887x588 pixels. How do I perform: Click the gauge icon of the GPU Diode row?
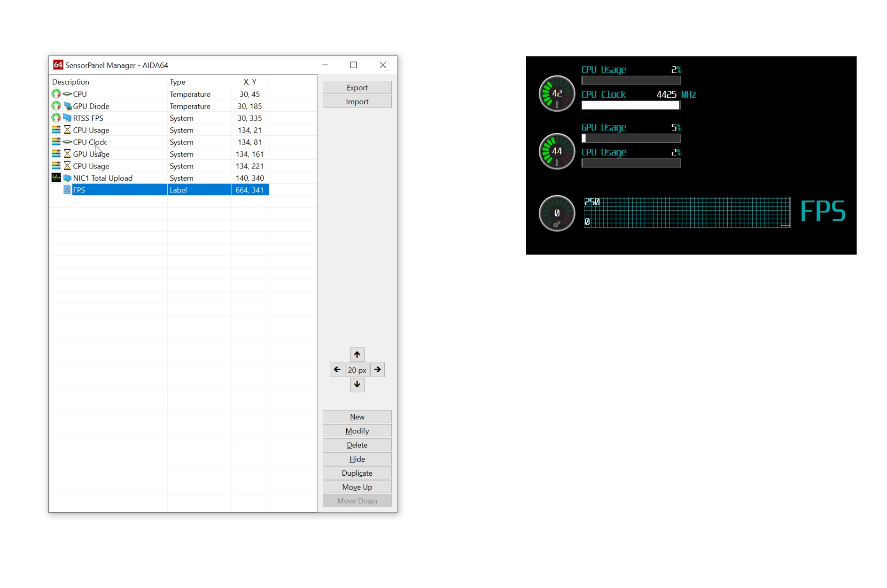pos(56,106)
